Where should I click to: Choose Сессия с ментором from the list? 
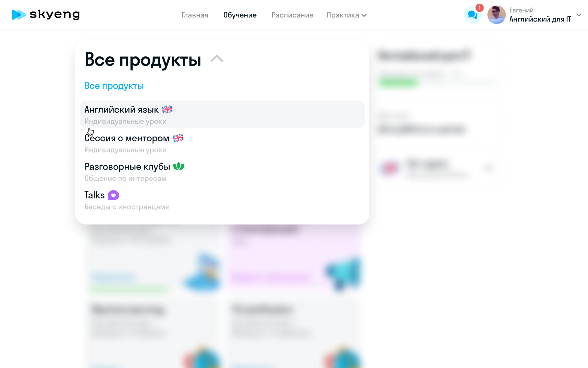pos(126,138)
